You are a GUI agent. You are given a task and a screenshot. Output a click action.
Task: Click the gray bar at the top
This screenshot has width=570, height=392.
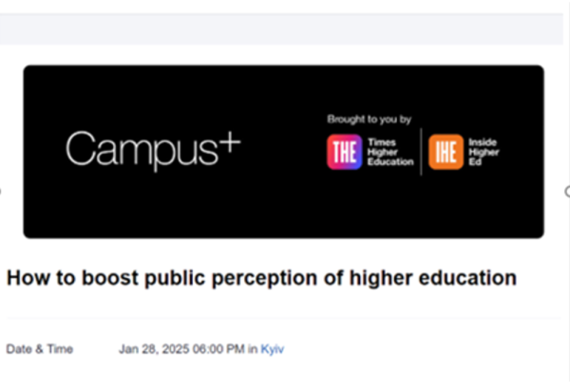click(x=285, y=30)
